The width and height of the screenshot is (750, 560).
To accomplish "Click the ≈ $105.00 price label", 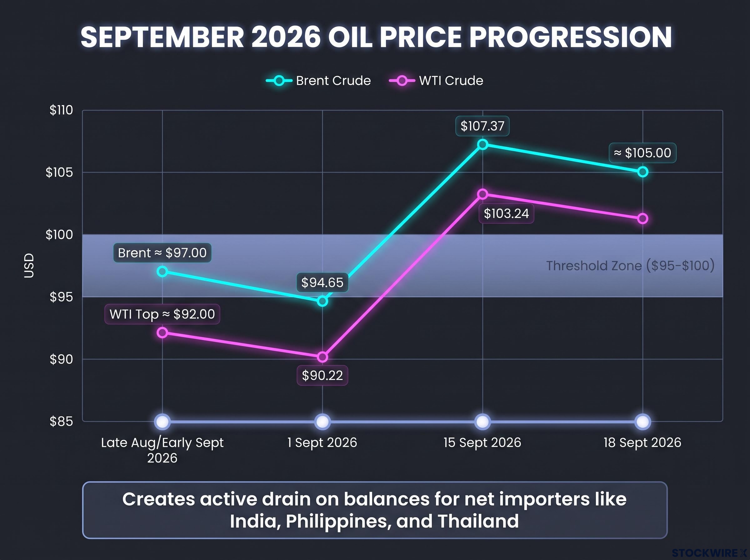I will pos(642,153).
